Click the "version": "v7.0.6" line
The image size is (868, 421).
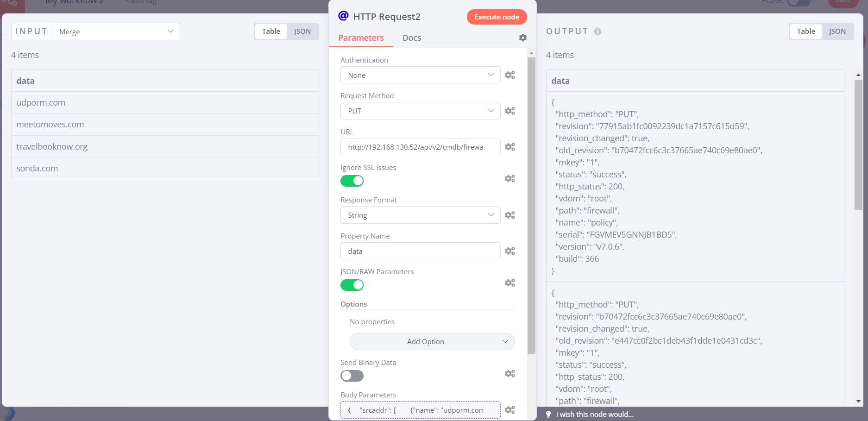tap(590, 247)
